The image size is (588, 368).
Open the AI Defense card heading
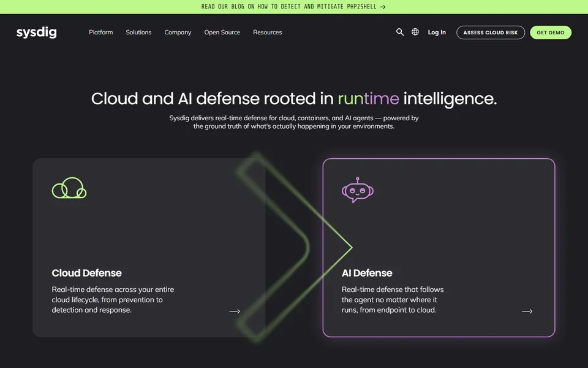point(367,273)
